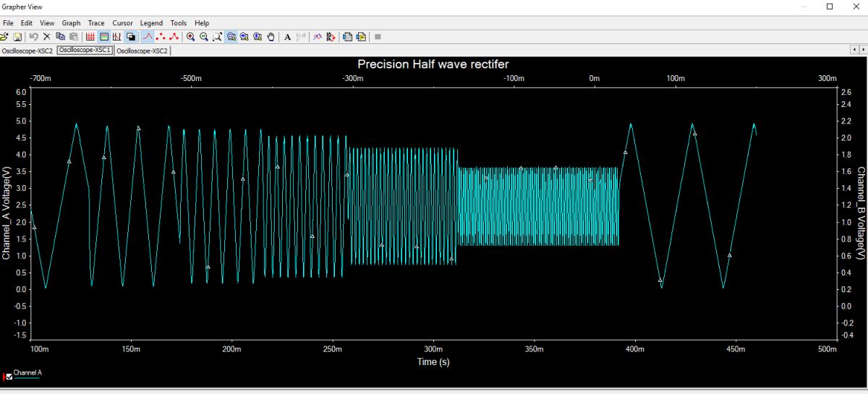Click the Zoom In magnifier icon
The height and width of the screenshot is (394, 868).
[x=190, y=36]
